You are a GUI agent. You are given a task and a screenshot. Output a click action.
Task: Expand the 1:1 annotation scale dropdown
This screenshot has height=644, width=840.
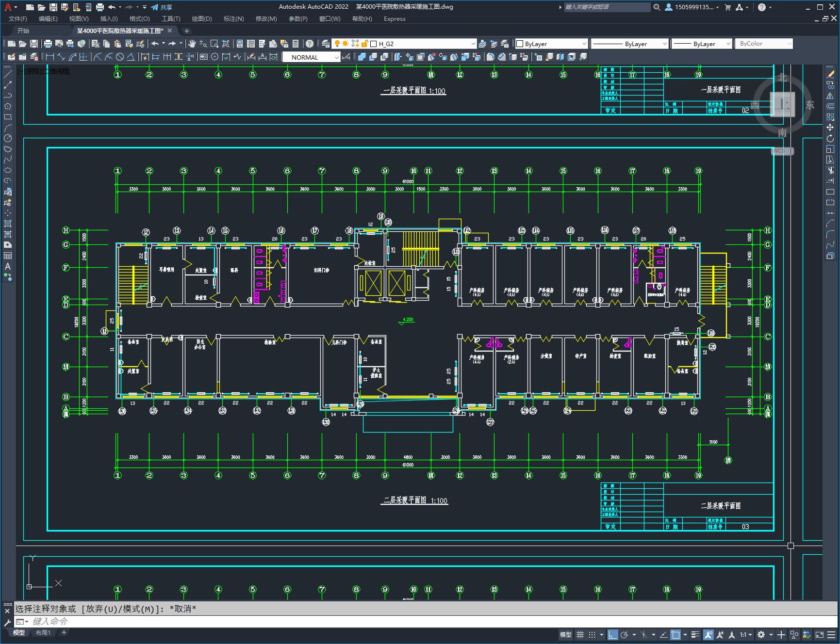click(x=746, y=634)
